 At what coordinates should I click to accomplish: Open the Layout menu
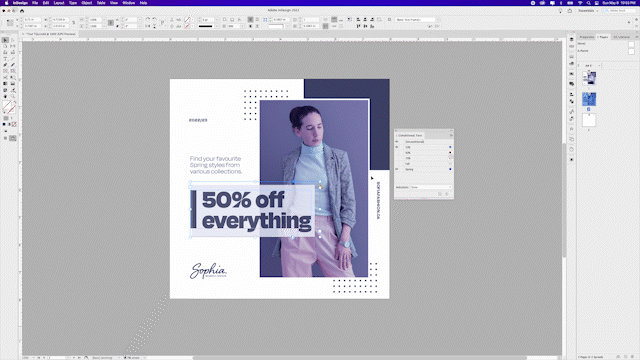59,3
